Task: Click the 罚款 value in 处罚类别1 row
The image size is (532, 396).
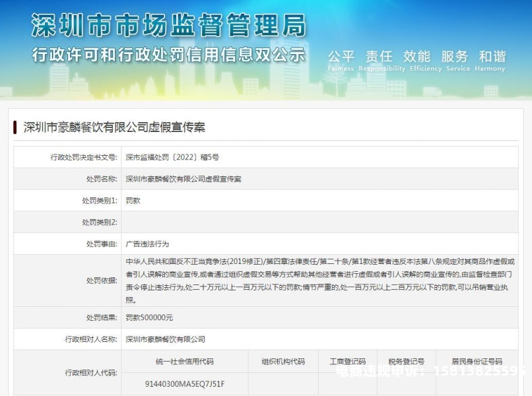Action: pos(133,200)
